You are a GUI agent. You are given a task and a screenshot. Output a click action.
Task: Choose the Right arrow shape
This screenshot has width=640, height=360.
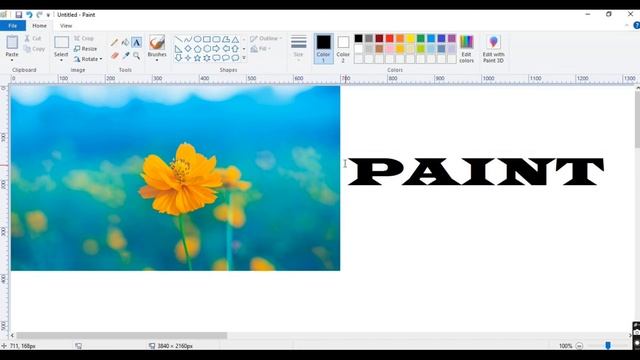point(216,49)
